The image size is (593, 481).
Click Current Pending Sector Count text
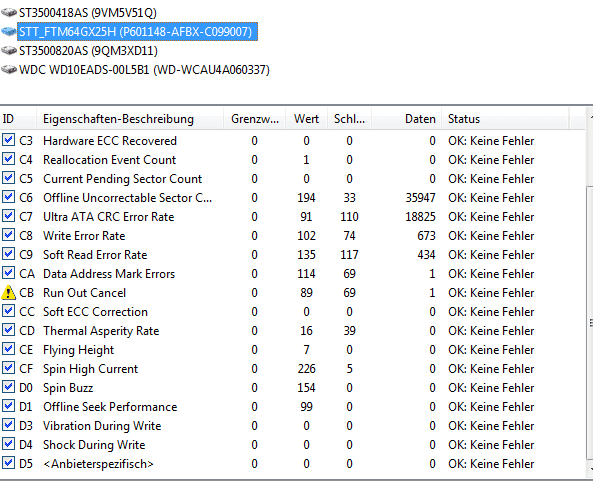pos(123,179)
